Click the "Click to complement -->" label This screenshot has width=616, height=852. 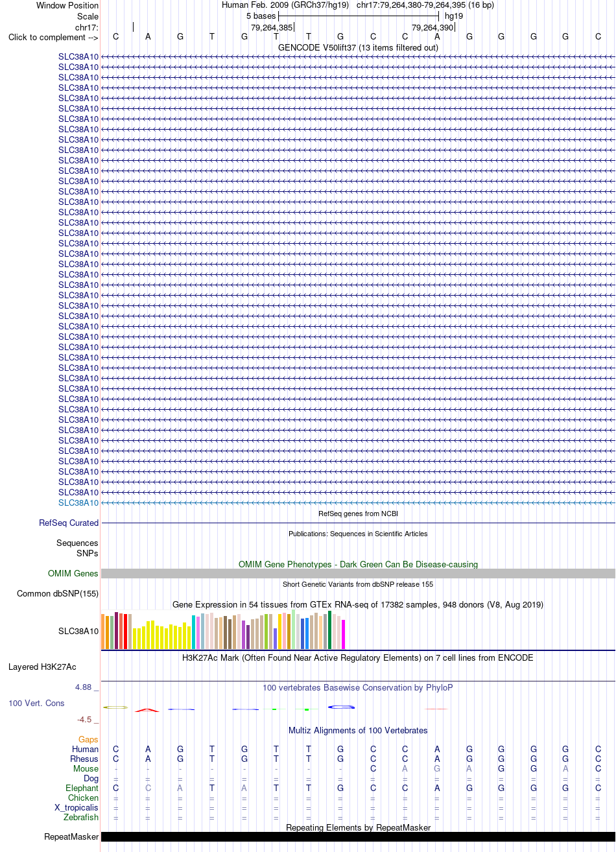[x=53, y=37]
